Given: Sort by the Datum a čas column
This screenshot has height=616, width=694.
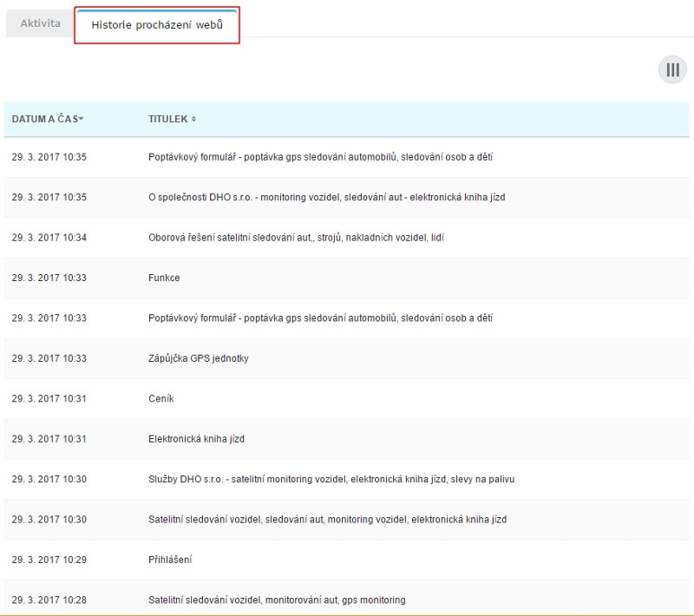Looking at the screenshot, I should tap(44, 119).
